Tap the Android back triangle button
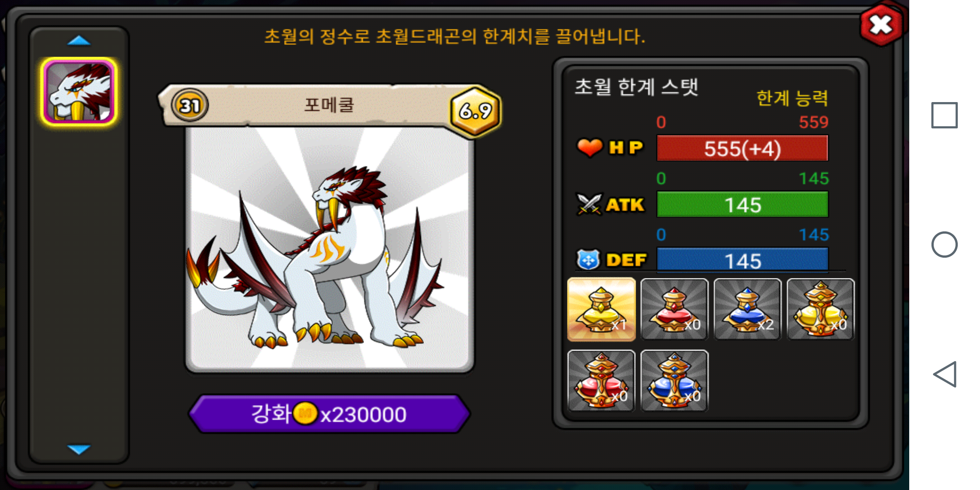Viewport: 980px width, 490px height. [945, 374]
